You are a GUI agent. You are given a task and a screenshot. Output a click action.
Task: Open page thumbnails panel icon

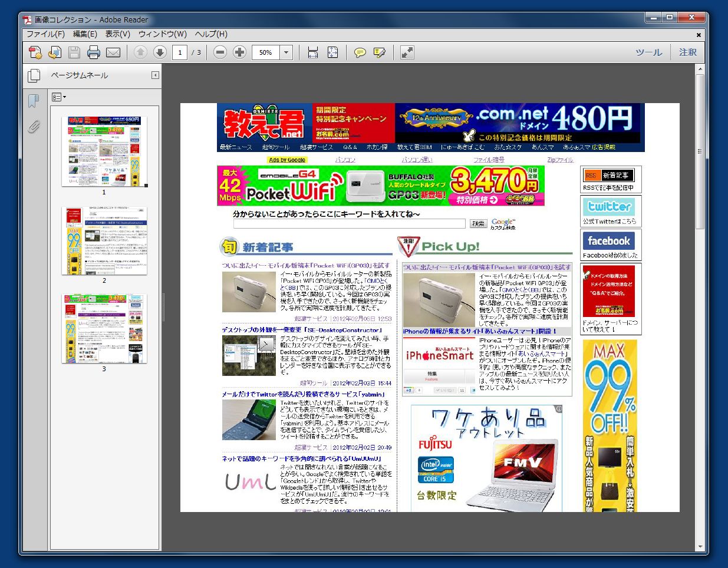coord(34,75)
